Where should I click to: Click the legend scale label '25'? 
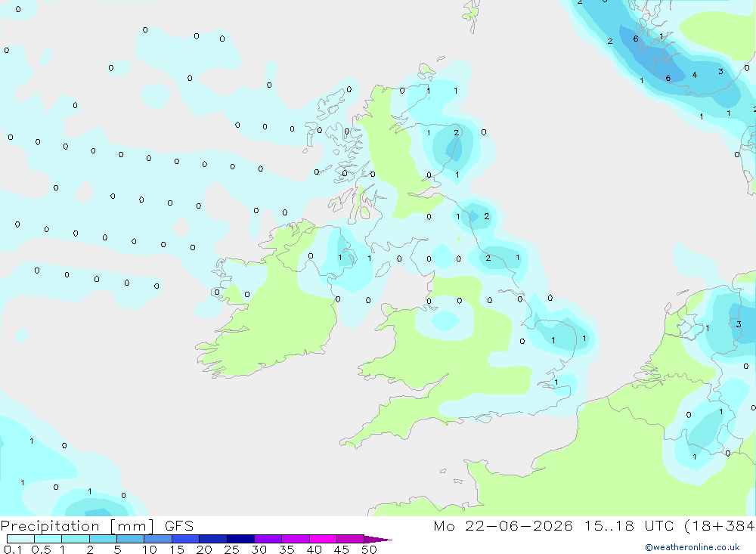click(x=232, y=549)
